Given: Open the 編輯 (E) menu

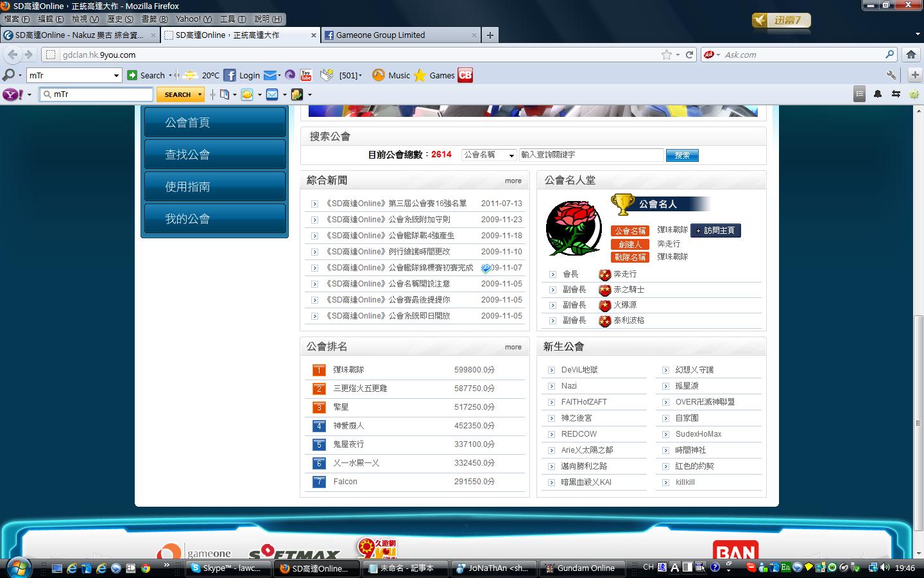Looking at the screenshot, I should coord(51,19).
